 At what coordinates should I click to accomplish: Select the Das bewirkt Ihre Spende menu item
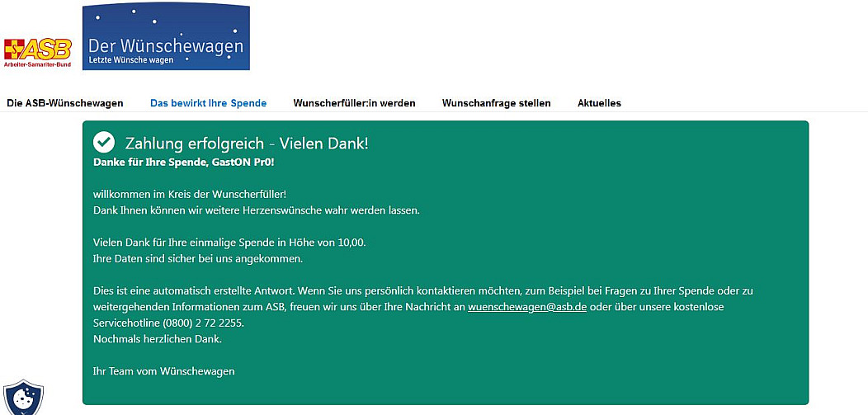tap(208, 103)
